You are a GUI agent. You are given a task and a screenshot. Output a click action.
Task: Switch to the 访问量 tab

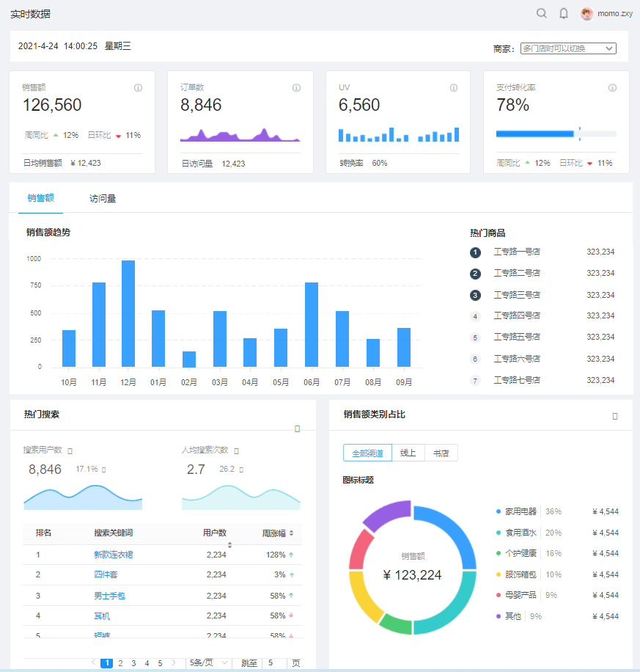[x=103, y=198]
